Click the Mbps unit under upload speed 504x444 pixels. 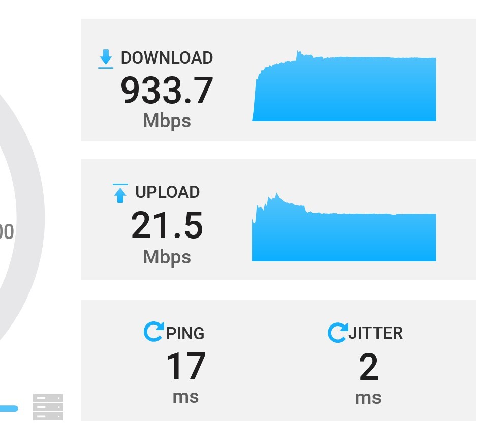click(x=167, y=257)
